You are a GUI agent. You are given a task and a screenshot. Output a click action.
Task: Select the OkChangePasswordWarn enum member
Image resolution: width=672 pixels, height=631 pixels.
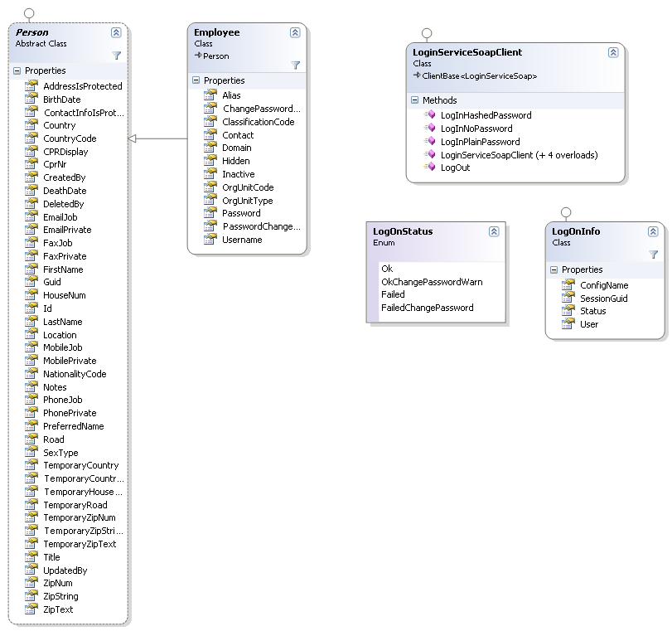(431, 282)
